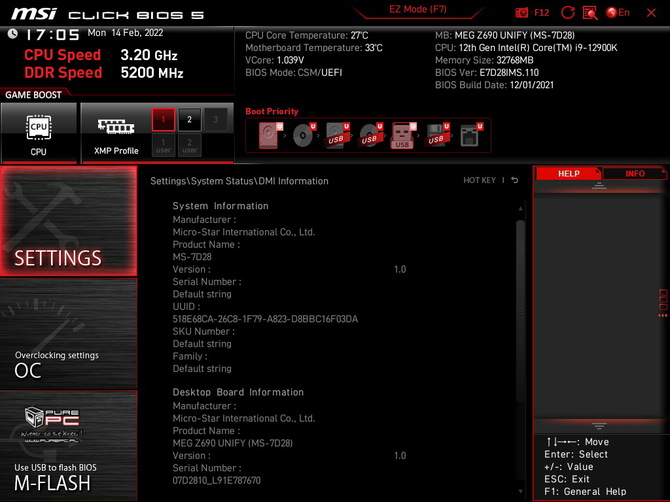
Task: Click the scrollbar up arrow of DMI list
Action: pyautogui.click(x=520, y=208)
